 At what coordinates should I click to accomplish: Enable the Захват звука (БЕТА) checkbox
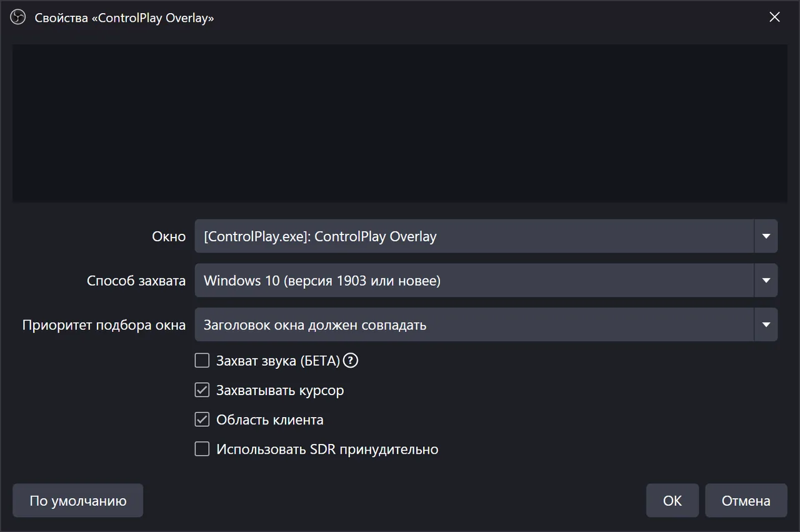(x=202, y=361)
